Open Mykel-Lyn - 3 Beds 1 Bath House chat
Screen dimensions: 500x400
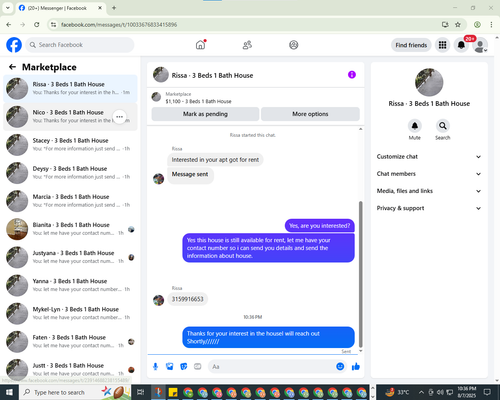click(70, 313)
